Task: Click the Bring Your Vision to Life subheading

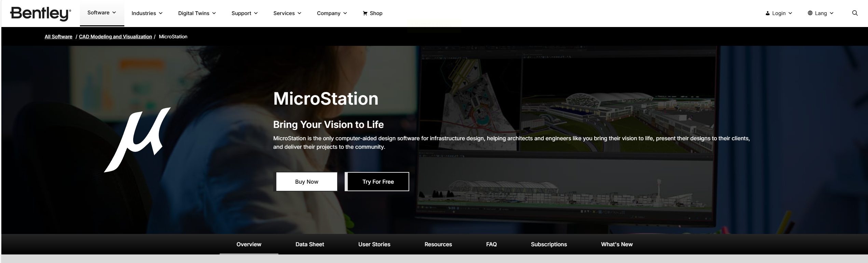Action: [x=328, y=124]
